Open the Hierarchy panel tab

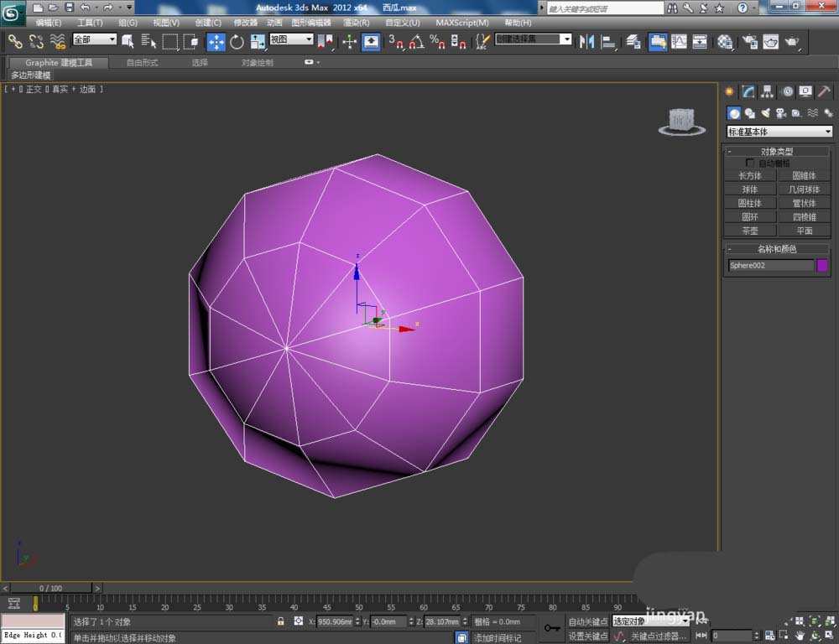tap(767, 92)
